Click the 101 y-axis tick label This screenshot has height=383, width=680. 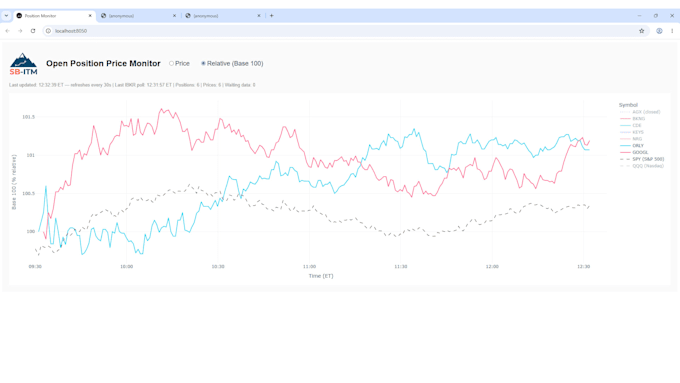(31, 155)
